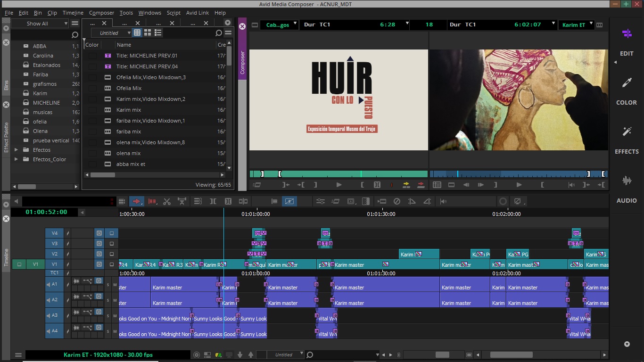Screen dimensions: 644x362
Task: Click the Color column header in bin
Action: point(92,45)
